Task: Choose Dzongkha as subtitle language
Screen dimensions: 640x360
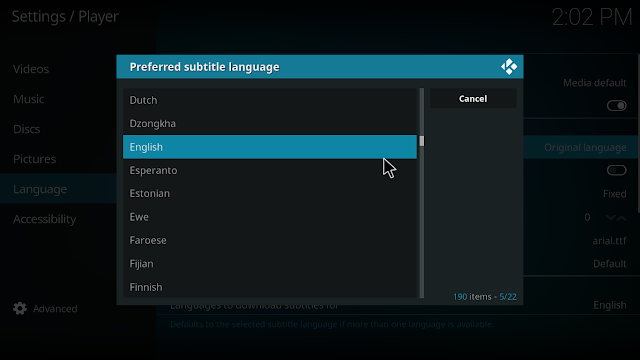Action: [270, 123]
